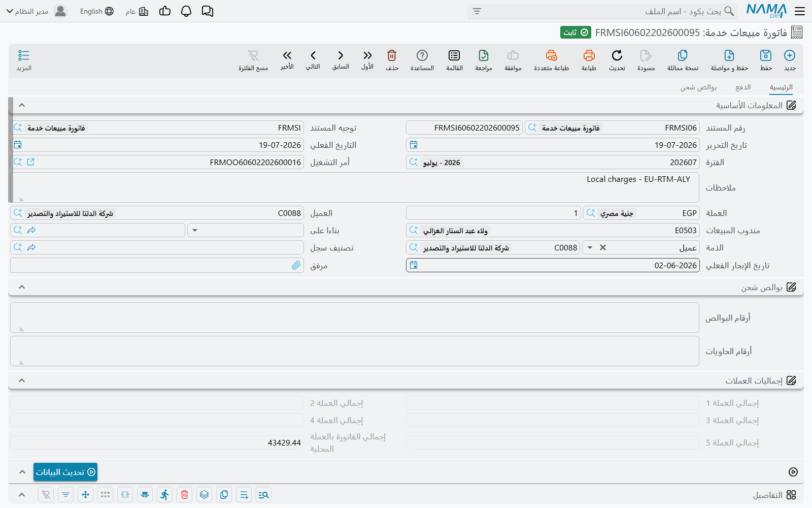Screen dimensions: 812x508
Task: Click the تحديث البيانات button
Action: click(x=65, y=472)
